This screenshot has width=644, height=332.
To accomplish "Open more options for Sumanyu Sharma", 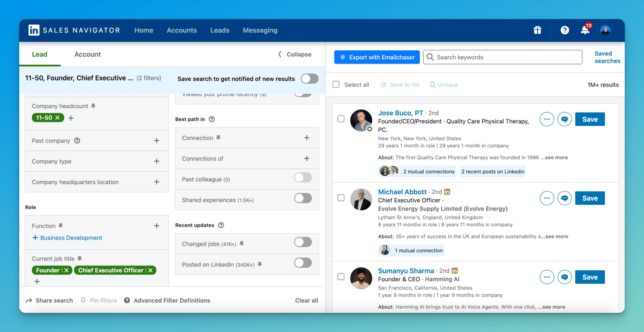I will tap(547, 277).
